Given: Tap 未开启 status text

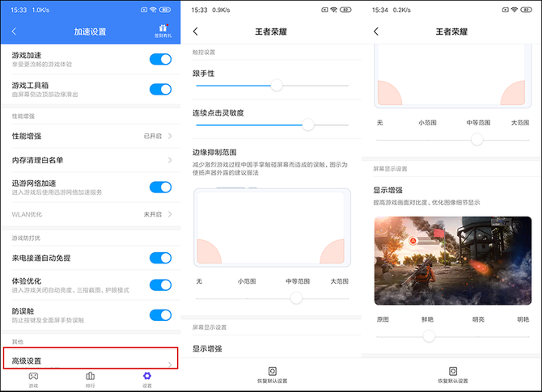Looking at the screenshot, I should pos(153,214).
